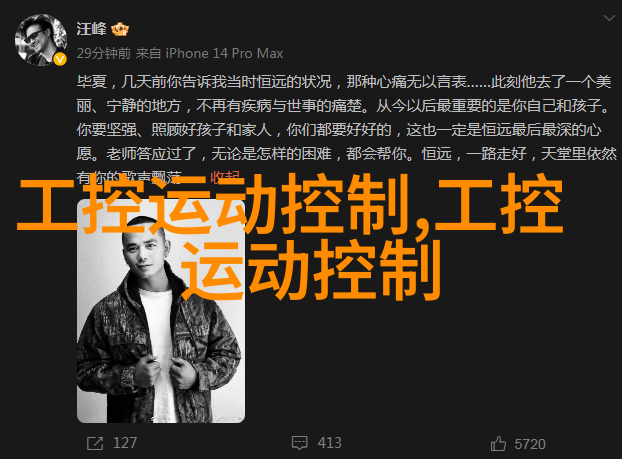Click the orange 运动控制 overlay second line
The height and width of the screenshot is (459, 622).
[311, 270]
